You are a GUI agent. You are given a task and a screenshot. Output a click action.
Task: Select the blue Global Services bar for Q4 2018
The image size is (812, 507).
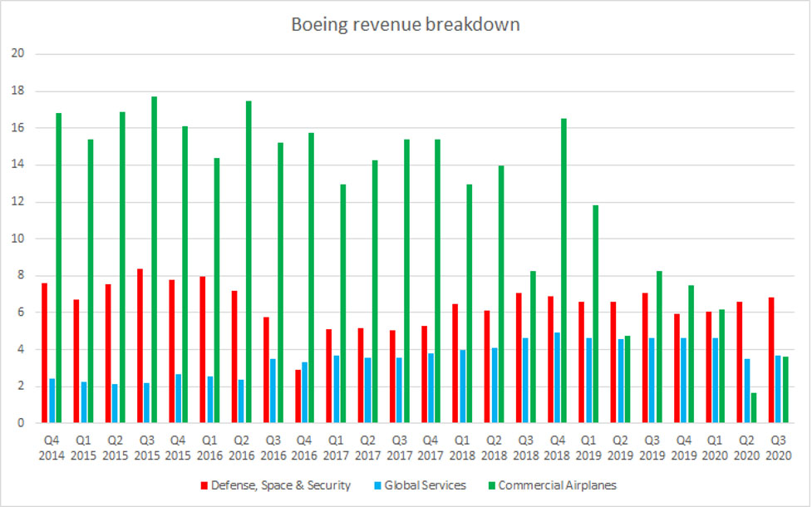pyautogui.click(x=557, y=378)
